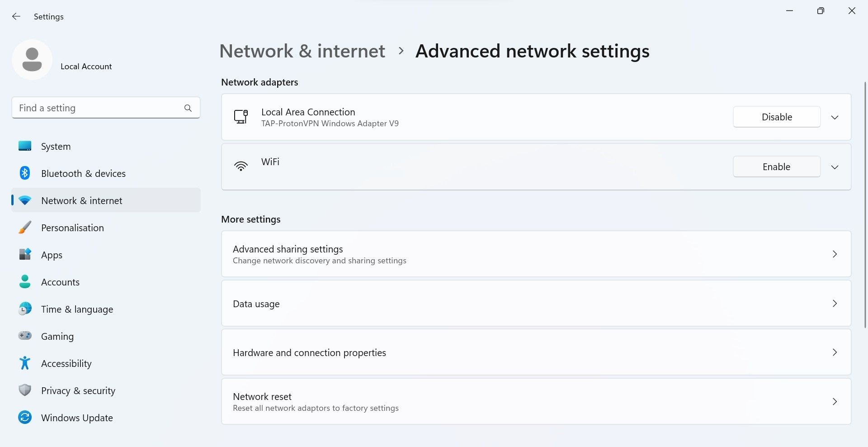Click the Accessibility figure icon
The width and height of the screenshot is (868, 447).
click(x=25, y=363)
